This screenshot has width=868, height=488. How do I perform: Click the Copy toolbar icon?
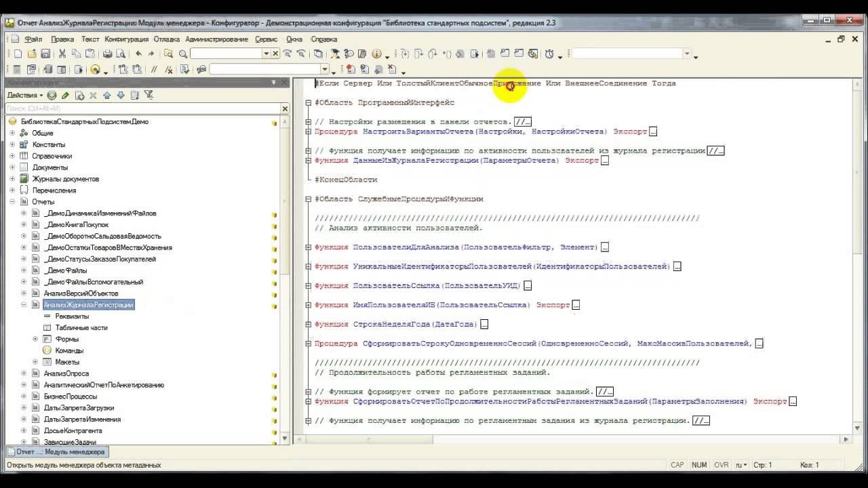tap(76, 54)
